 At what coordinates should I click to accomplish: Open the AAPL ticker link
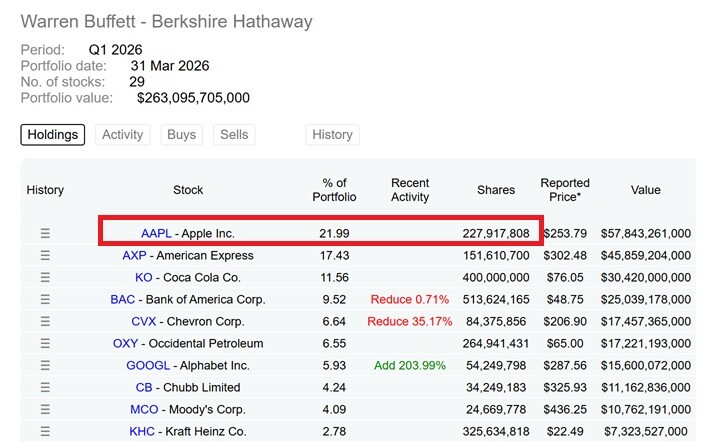(x=156, y=233)
